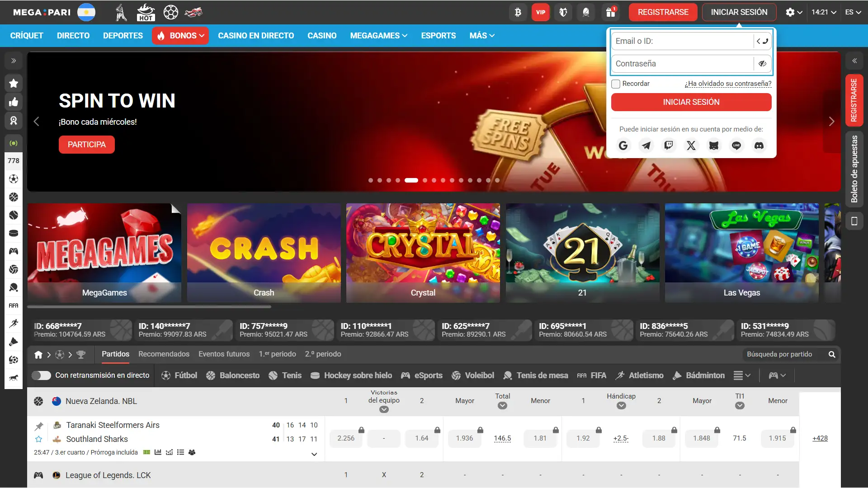Open the settings gear dropdown
This screenshot has height=488, width=868.
click(794, 12)
